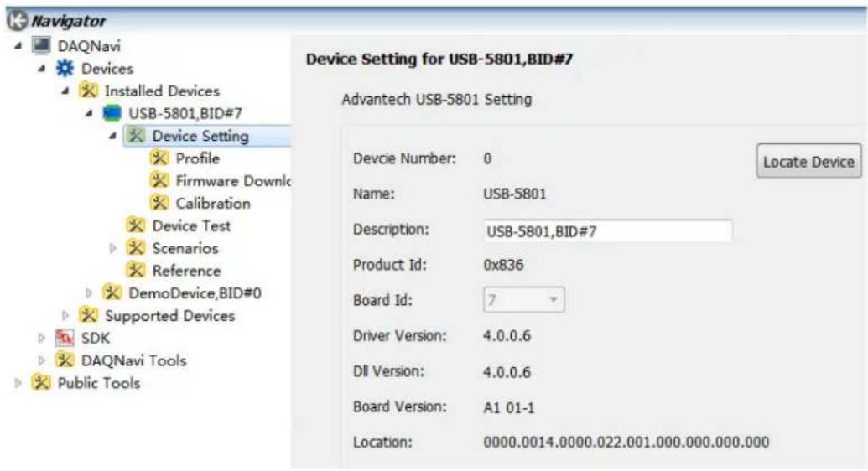The image size is (868, 471).
Task: Expand the Supported Devices node
Action: (65, 315)
